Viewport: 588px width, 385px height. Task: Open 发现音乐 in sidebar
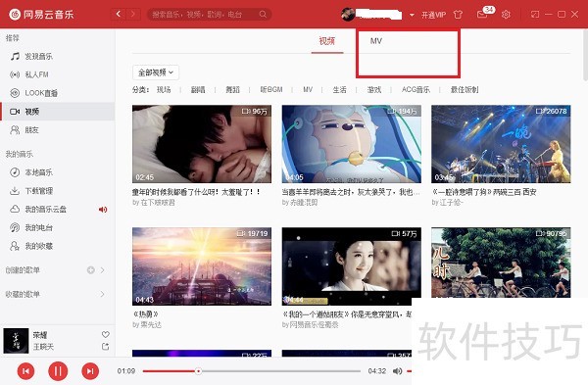[57, 56]
